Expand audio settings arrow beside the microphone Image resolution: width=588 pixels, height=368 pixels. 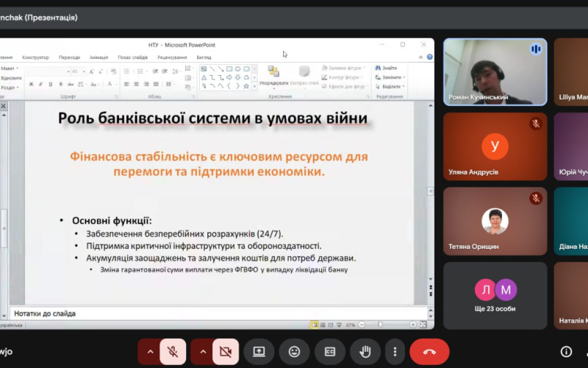click(151, 352)
